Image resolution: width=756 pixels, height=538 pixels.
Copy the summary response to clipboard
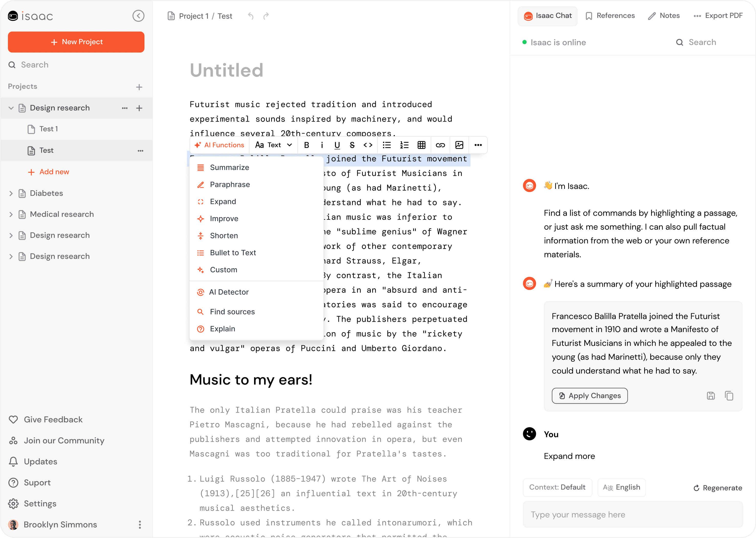tap(729, 395)
